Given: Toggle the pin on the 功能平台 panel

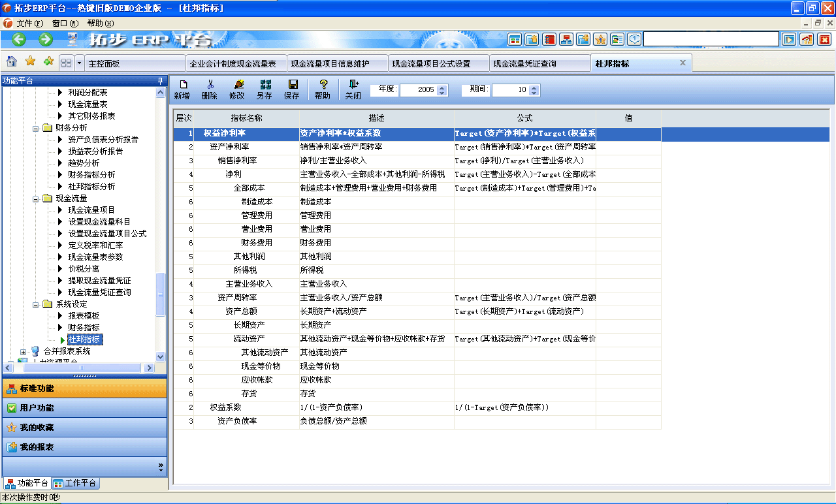Looking at the screenshot, I should pos(159,80).
